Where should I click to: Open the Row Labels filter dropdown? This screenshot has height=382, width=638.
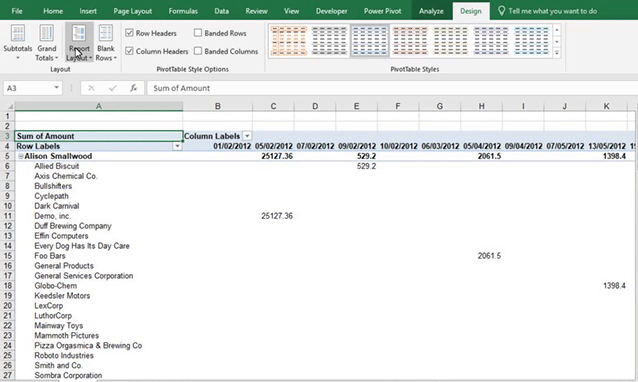coord(177,146)
